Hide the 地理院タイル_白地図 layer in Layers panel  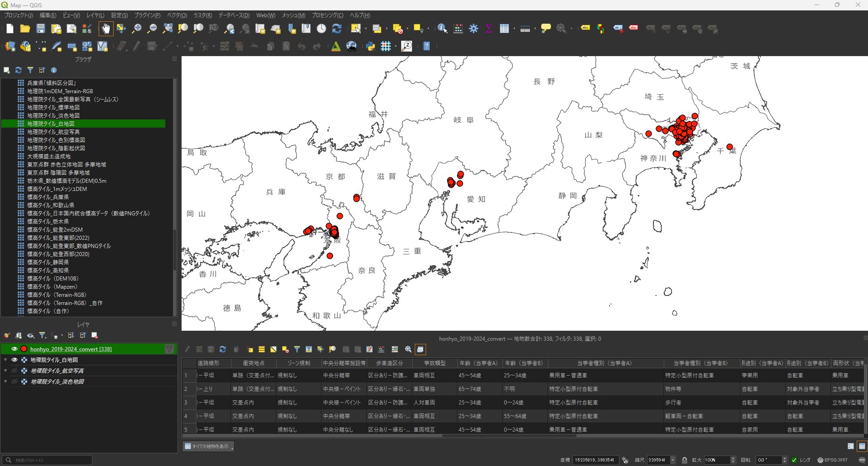pyautogui.click(x=14, y=360)
